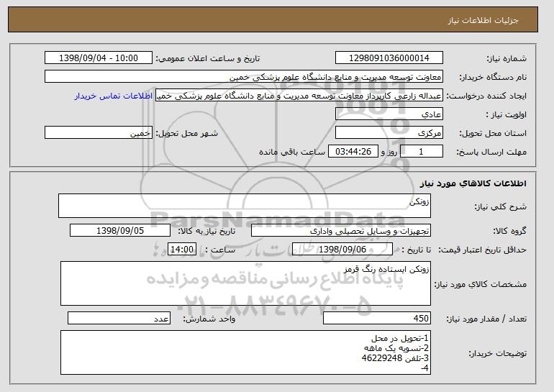
Task: Click the label گروه کالا
Action: (509, 231)
